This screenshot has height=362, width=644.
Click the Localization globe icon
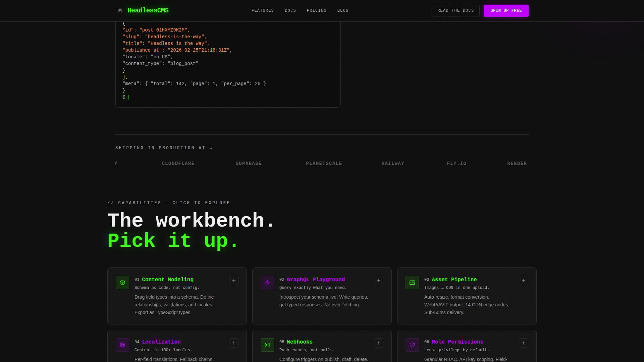122,345
